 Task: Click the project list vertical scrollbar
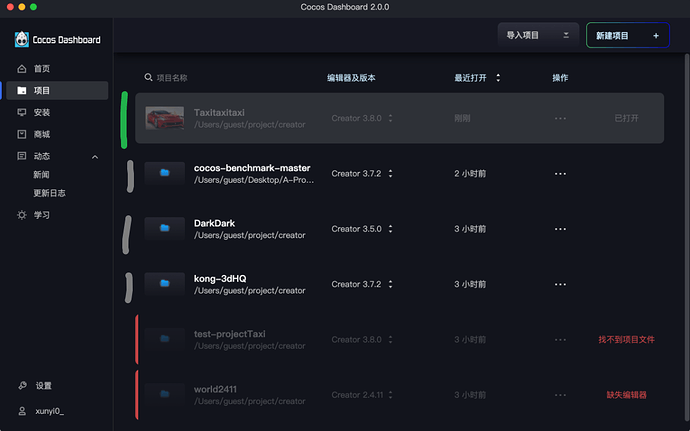(687, 238)
